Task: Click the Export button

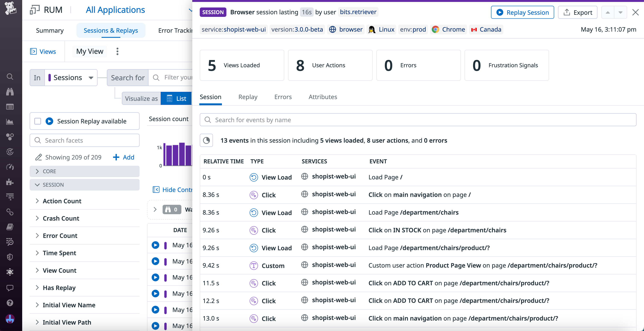Action: [577, 12]
